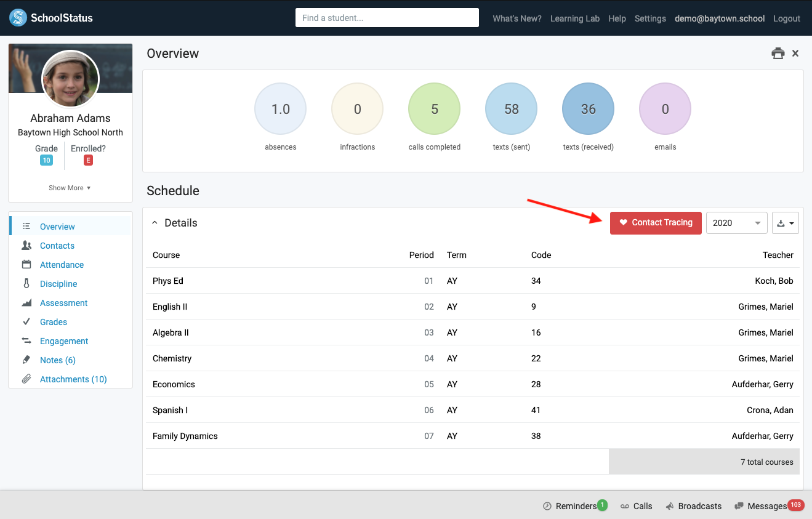The image size is (812, 519).
Task: Open Attachments (10) in sidebar
Action: pos(73,379)
